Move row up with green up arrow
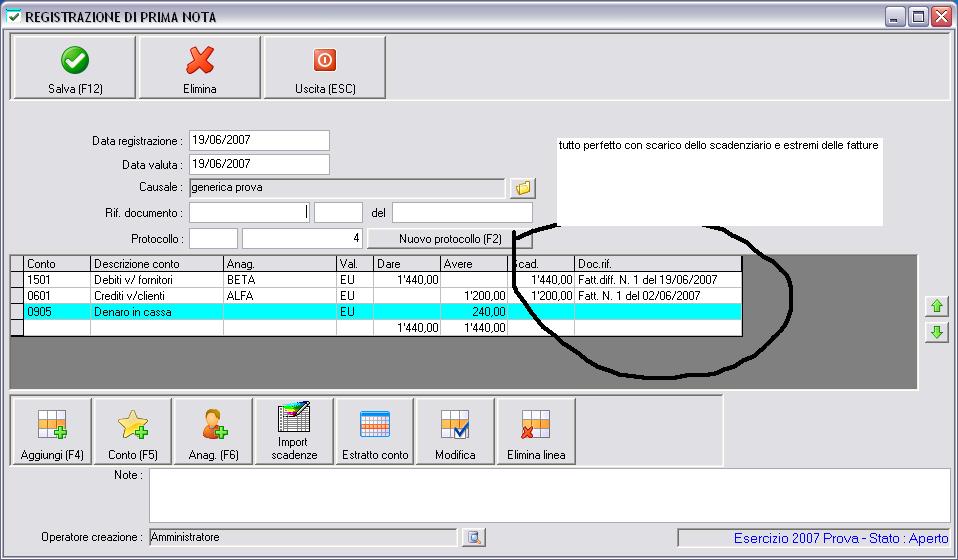The image size is (958, 560). tap(937, 306)
